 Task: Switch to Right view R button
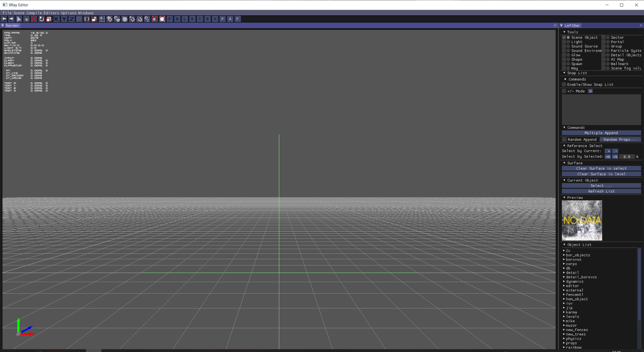click(192, 19)
